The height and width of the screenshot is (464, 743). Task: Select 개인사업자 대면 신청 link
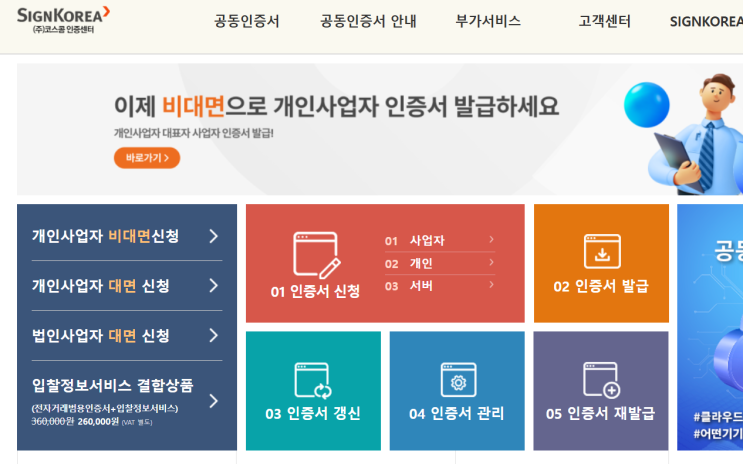point(101,286)
